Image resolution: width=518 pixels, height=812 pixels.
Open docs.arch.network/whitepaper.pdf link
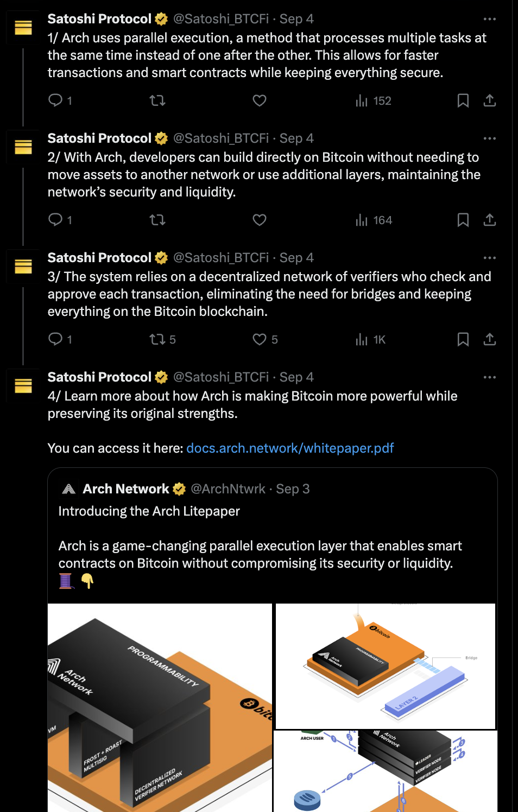click(290, 448)
